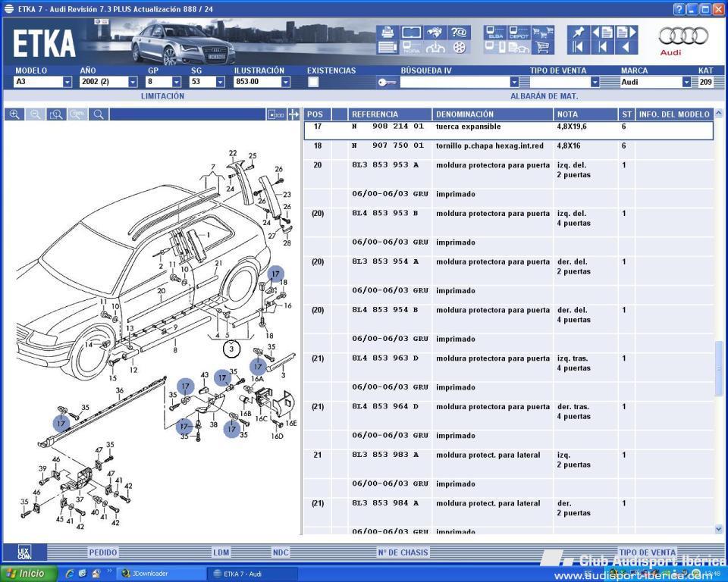Click the film reel icon
The height and width of the screenshot is (582, 728).
click(x=459, y=47)
